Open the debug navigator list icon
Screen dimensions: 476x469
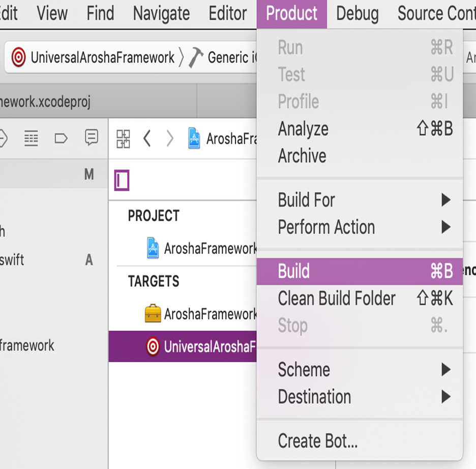point(31,138)
